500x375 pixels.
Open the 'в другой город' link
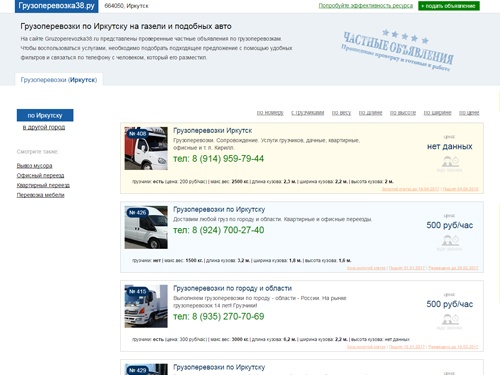(x=44, y=127)
